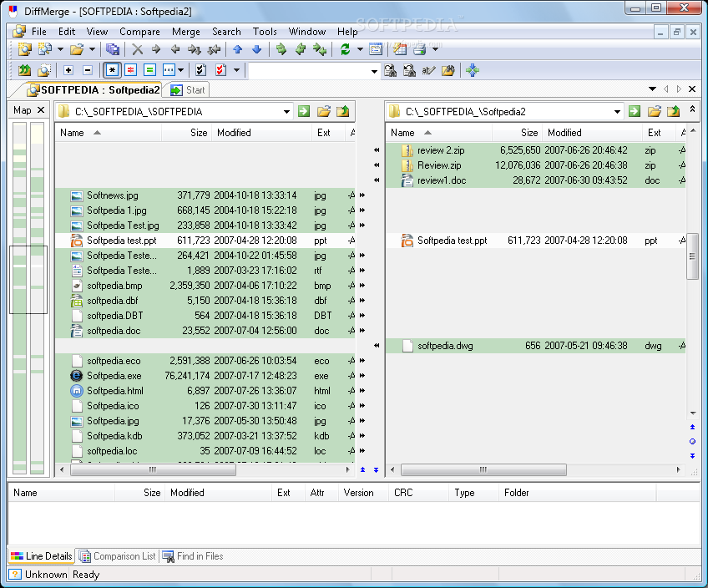Click the right pane browse folder button
708x588 pixels.
pos(655,111)
